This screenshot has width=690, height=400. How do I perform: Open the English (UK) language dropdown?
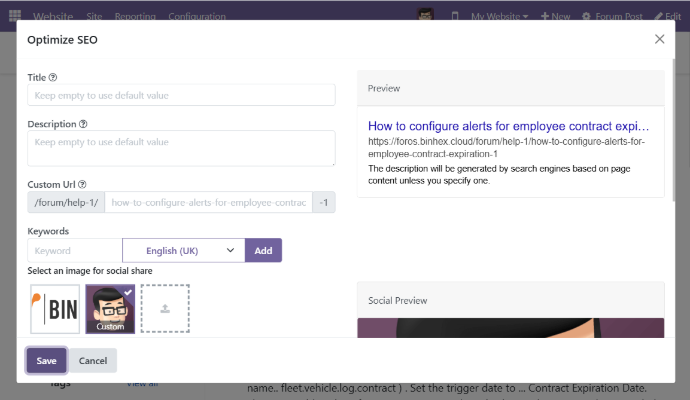pyautogui.click(x=184, y=250)
